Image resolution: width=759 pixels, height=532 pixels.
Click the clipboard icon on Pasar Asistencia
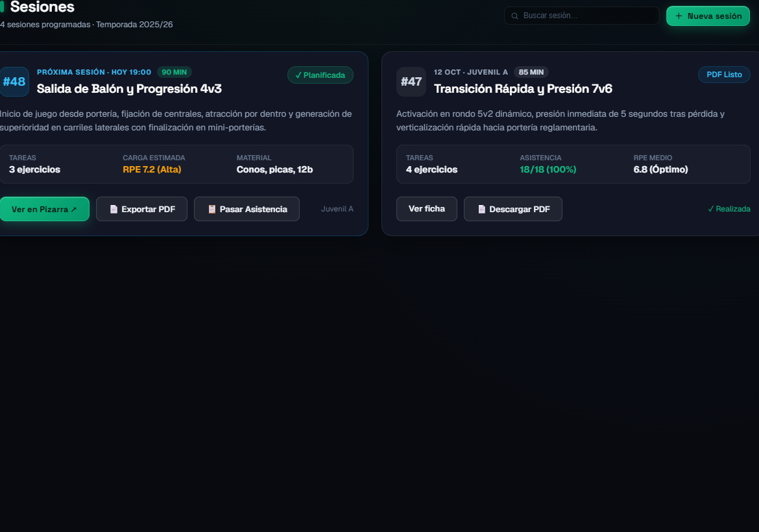(x=212, y=209)
